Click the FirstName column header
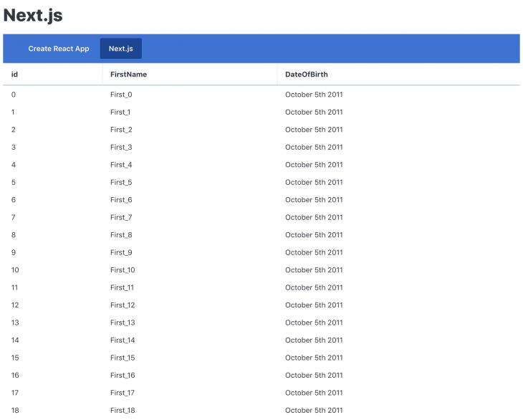 [128, 75]
